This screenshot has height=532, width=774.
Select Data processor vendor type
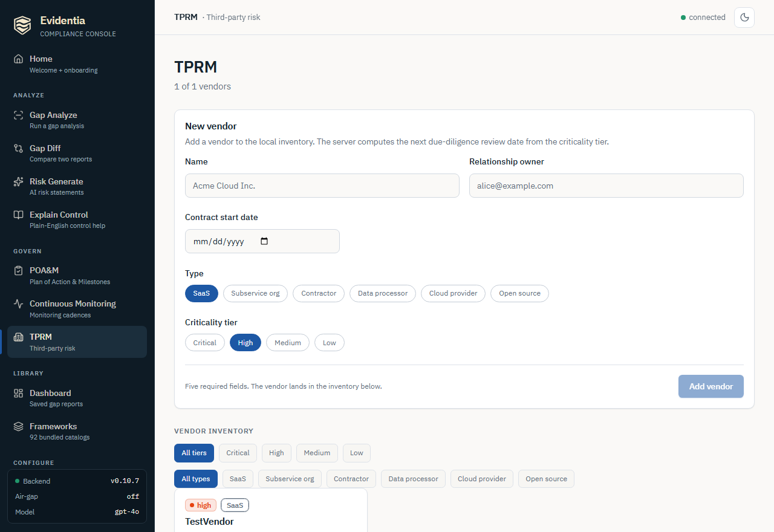[383, 293]
